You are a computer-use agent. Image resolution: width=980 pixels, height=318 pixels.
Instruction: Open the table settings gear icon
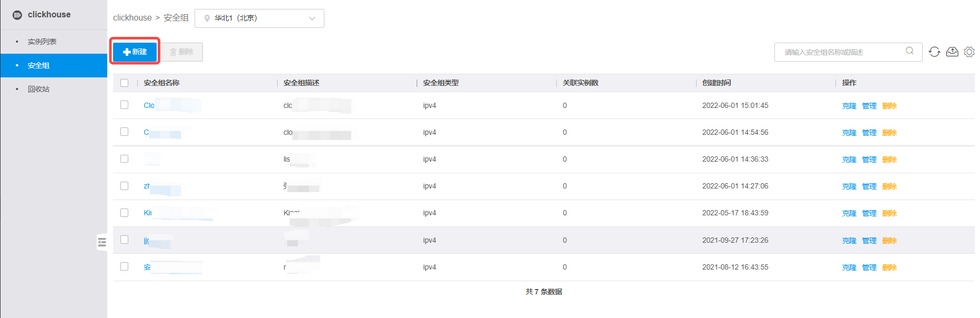[x=969, y=52]
